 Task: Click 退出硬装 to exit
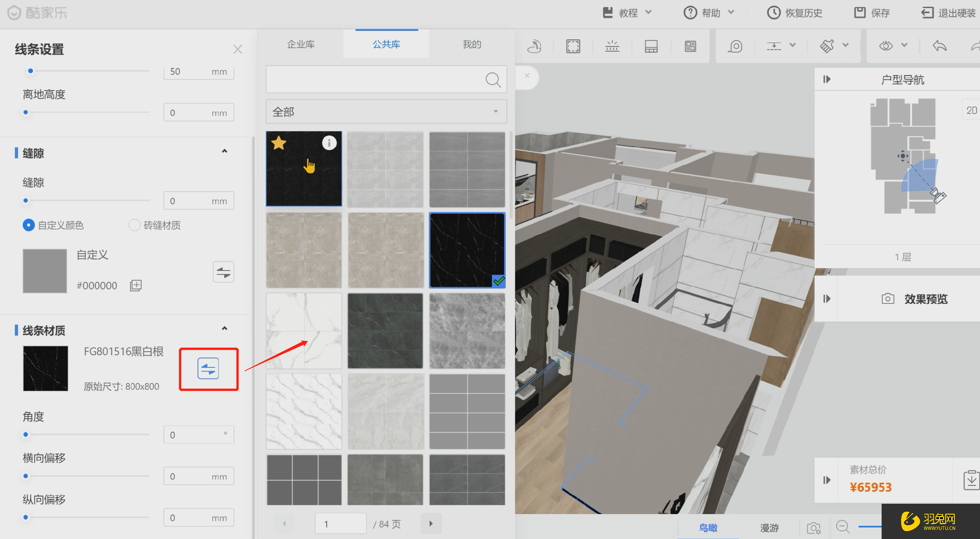pos(949,13)
